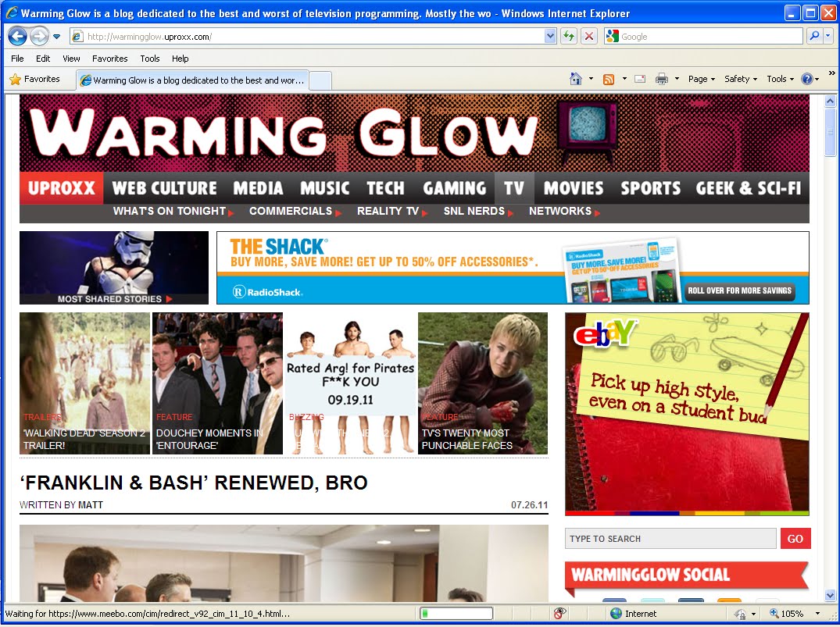840x627 pixels.
Task: Open Rated Arg for Pirates thumbnail
Action: coord(350,383)
